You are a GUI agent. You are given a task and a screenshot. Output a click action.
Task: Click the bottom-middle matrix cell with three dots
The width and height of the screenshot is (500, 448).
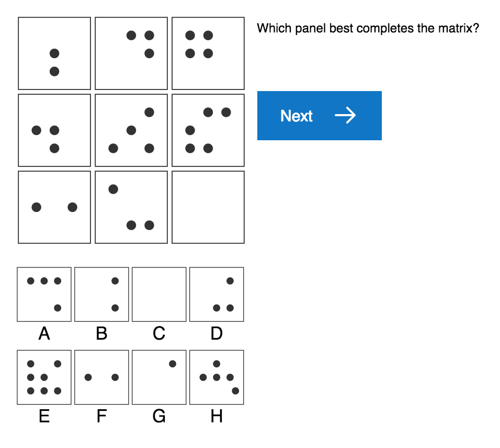pos(131,207)
